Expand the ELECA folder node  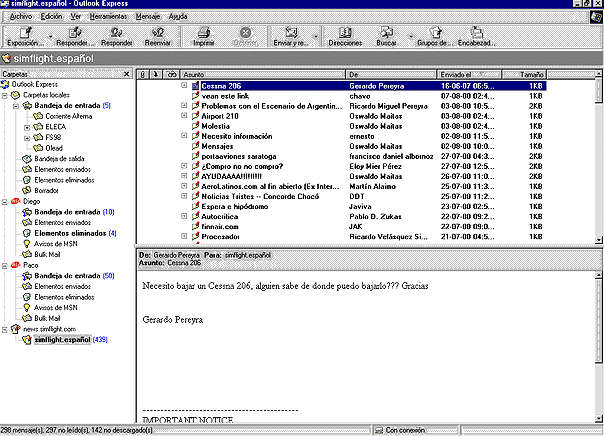27,127
